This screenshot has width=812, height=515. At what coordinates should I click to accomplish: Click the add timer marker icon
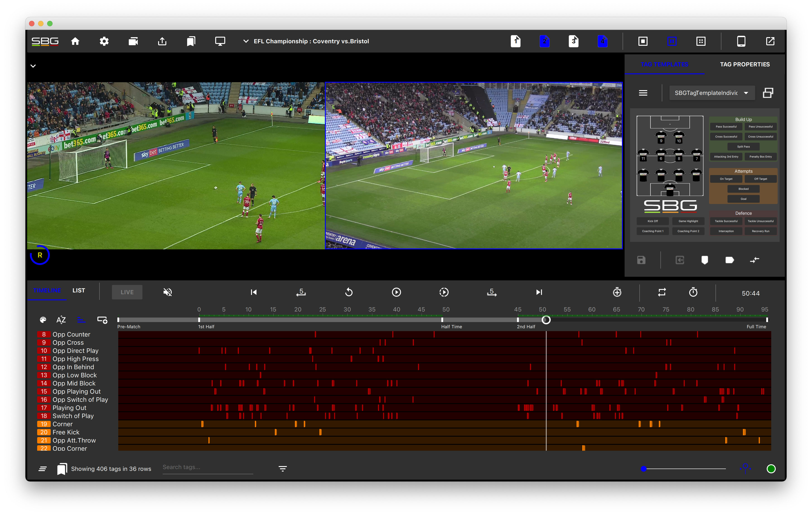coord(617,292)
